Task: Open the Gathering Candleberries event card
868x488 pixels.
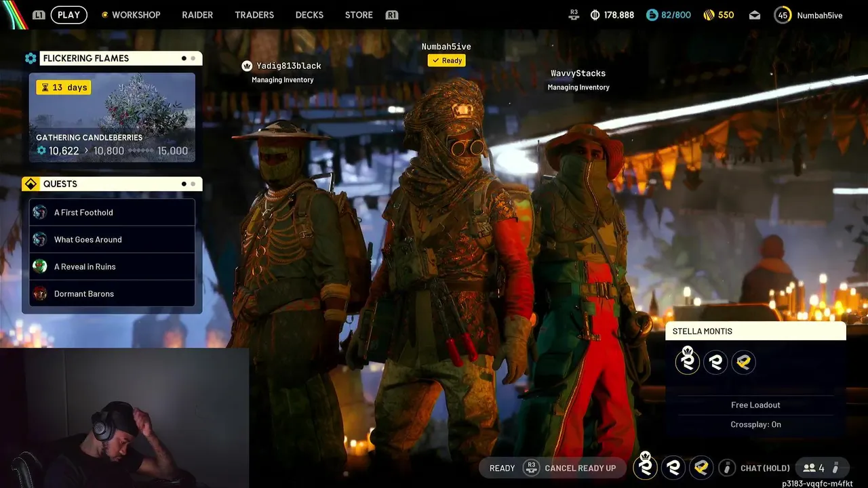Action: (112, 118)
